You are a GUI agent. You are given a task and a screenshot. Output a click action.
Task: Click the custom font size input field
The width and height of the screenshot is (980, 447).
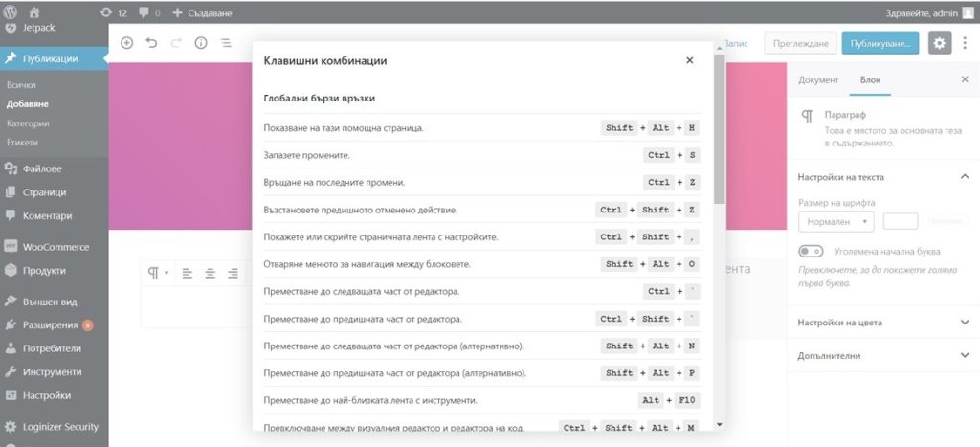click(x=901, y=221)
